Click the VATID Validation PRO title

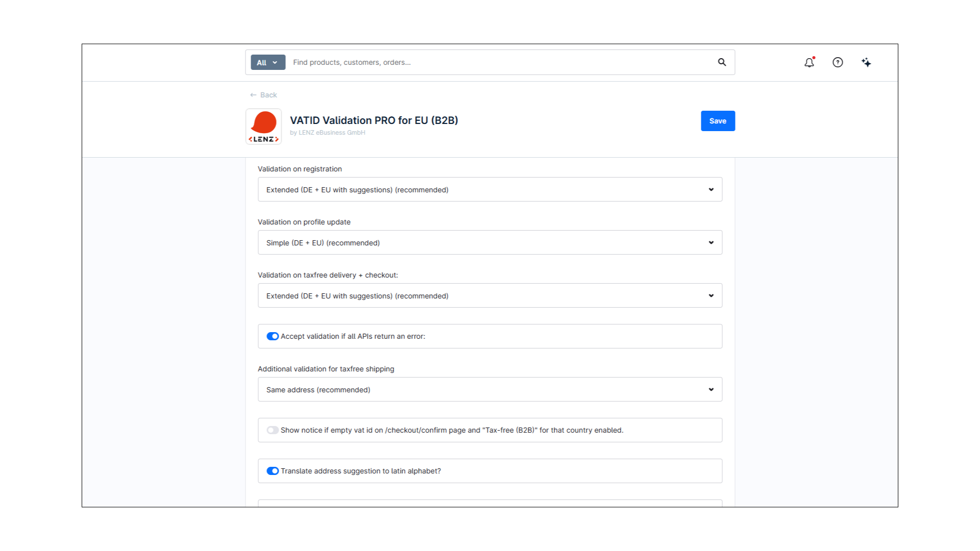[x=374, y=120]
